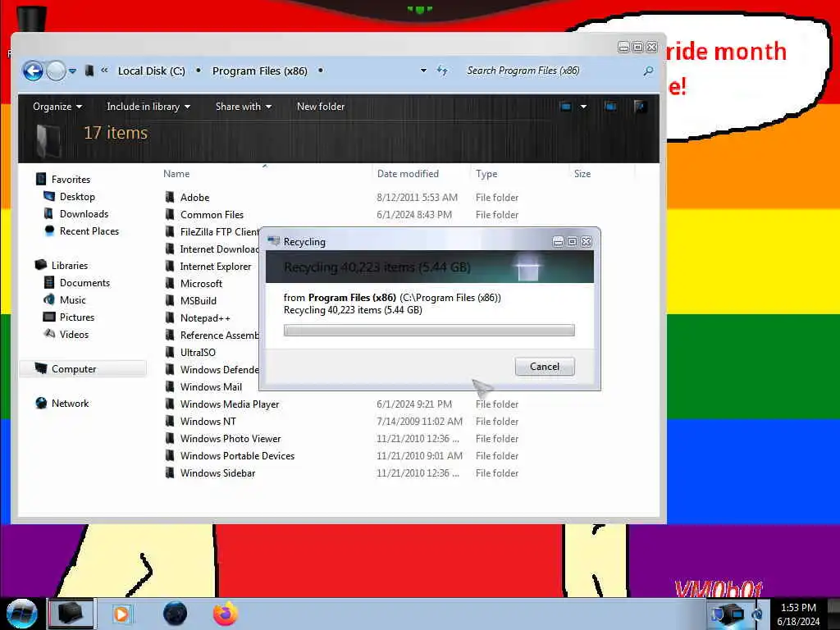840x630 pixels.
Task: Select the Internet Download folder icon
Action: [x=170, y=249]
